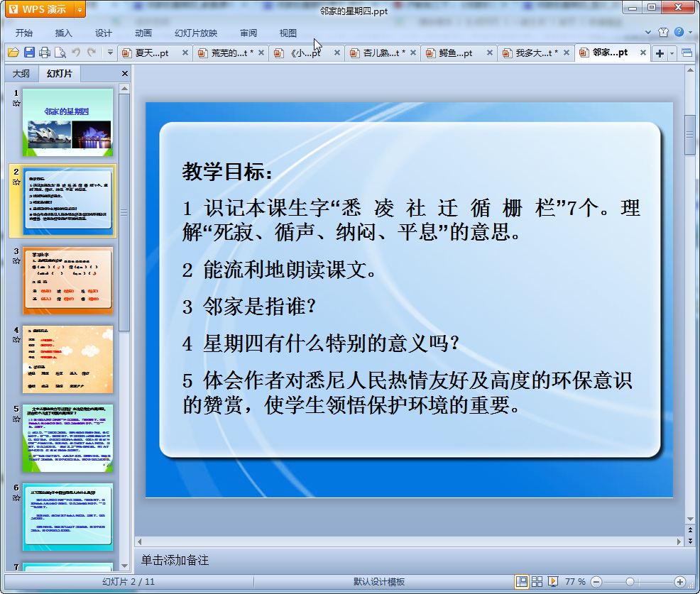This screenshot has width=700, height=594.
Task: Open the help question mark icon
Action: [x=679, y=33]
